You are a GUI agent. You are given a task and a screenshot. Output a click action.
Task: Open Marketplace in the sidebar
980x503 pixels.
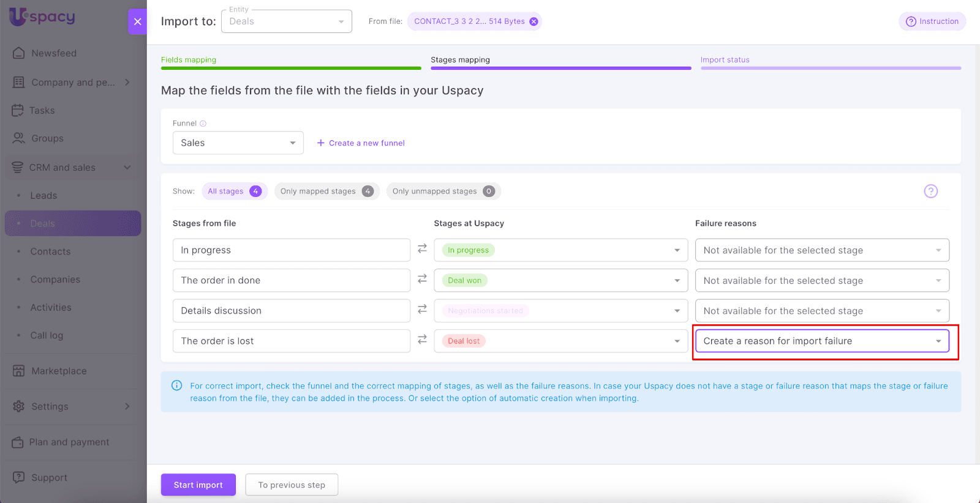click(x=59, y=371)
